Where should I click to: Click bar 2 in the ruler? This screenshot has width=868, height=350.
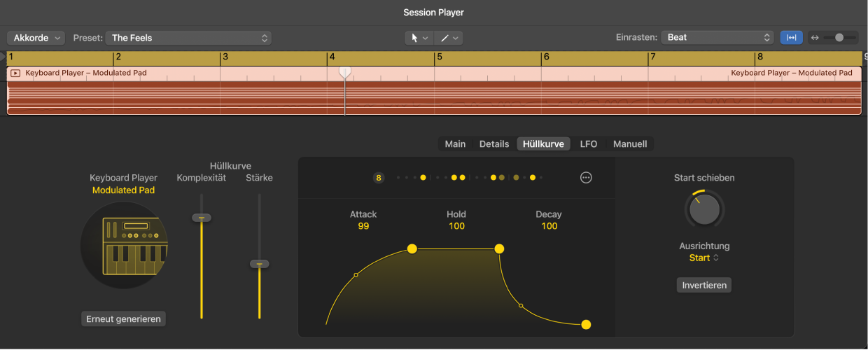point(118,57)
